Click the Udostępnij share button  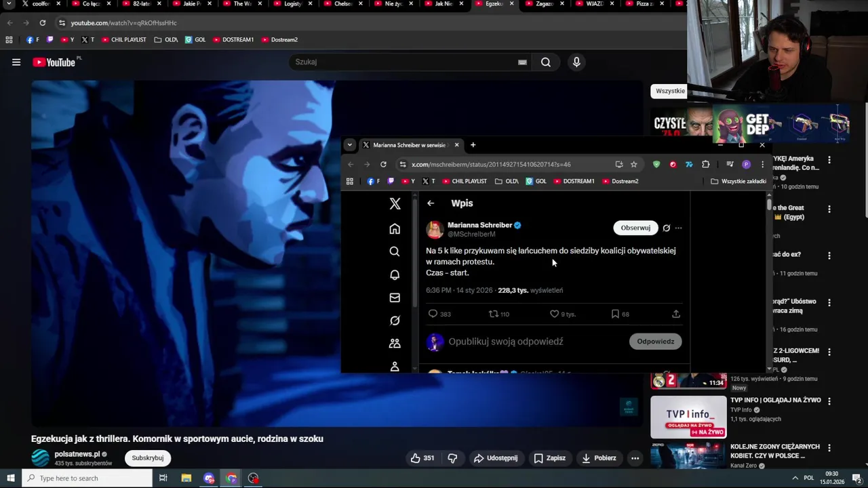click(x=496, y=458)
